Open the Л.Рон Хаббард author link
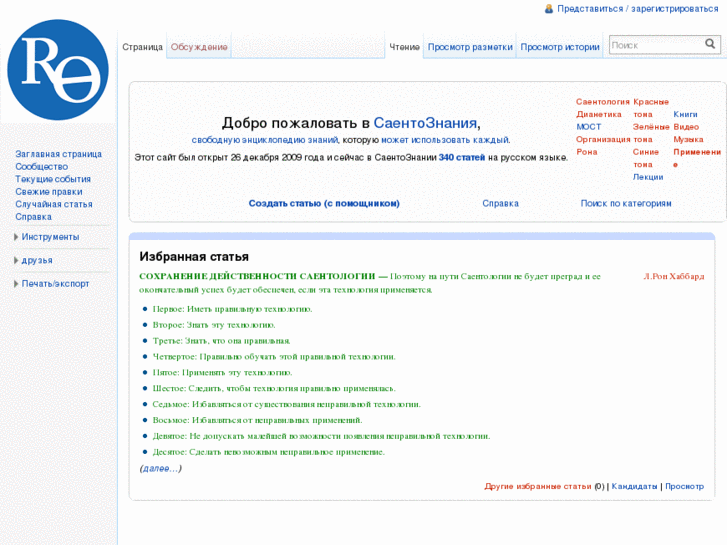Image resolution: width=727 pixels, height=545 pixels. point(674,276)
